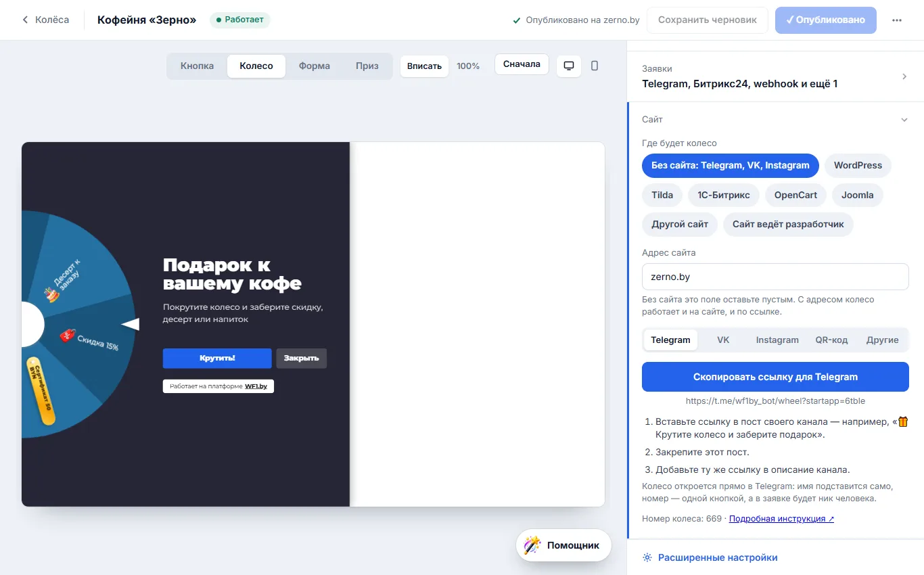Click the Telegram link URL text
The image size is (924, 575).
click(775, 401)
